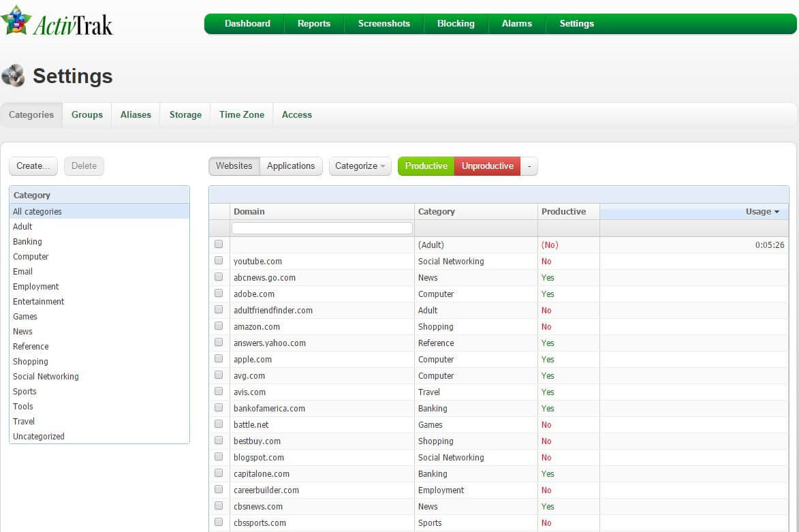799x532 pixels.
Task: Choose the Employment category
Action: [x=99, y=286]
